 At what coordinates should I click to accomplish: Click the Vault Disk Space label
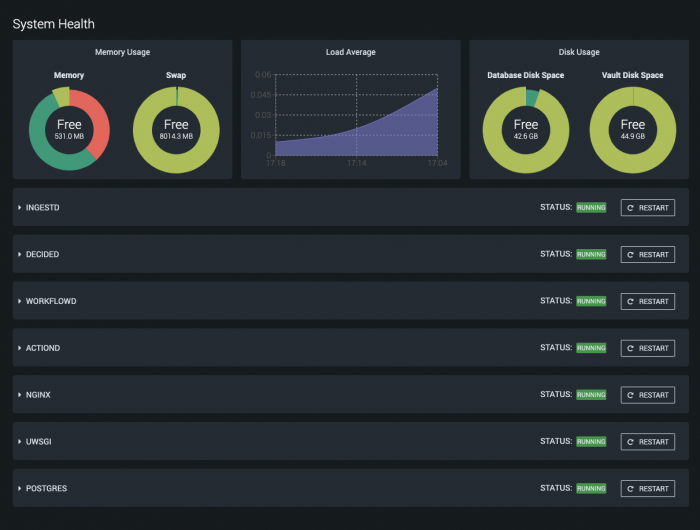tap(633, 75)
